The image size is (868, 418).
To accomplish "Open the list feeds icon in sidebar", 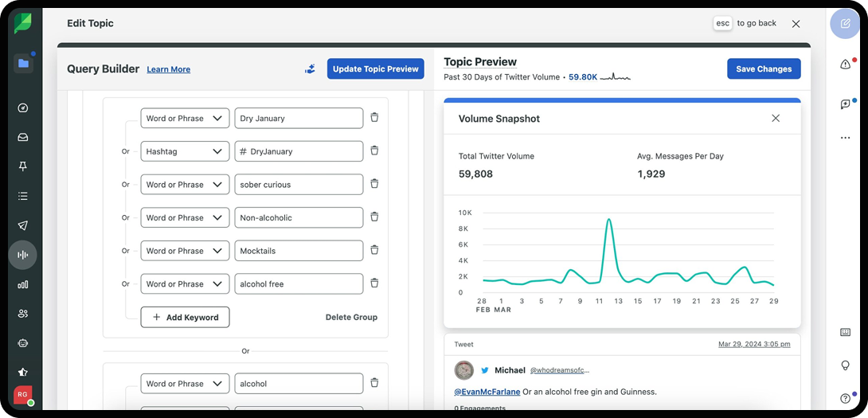I will coord(23,196).
